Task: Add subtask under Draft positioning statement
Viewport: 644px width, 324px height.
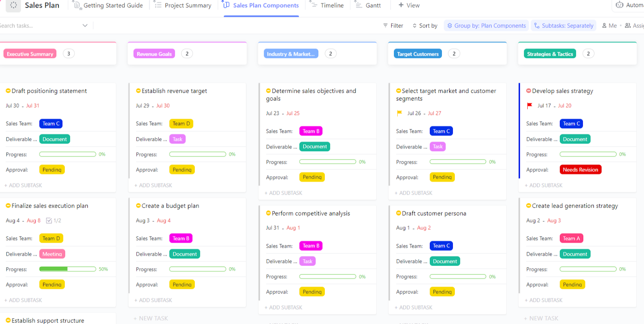Action: 23,185
